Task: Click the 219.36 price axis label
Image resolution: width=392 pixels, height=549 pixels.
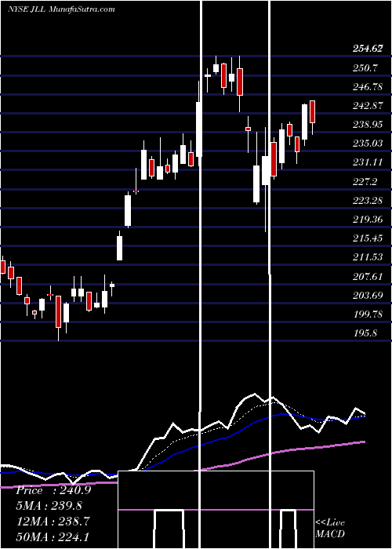Action: coord(367,220)
